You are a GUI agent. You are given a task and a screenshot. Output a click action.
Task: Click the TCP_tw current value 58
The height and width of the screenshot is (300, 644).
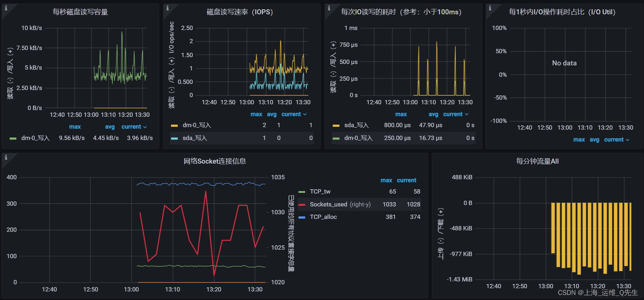coord(417,191)
